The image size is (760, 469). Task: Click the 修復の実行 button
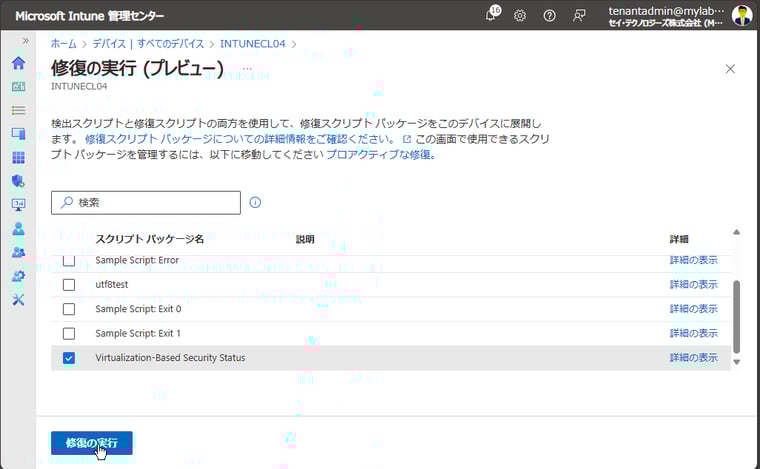click(x=92, y=443)
